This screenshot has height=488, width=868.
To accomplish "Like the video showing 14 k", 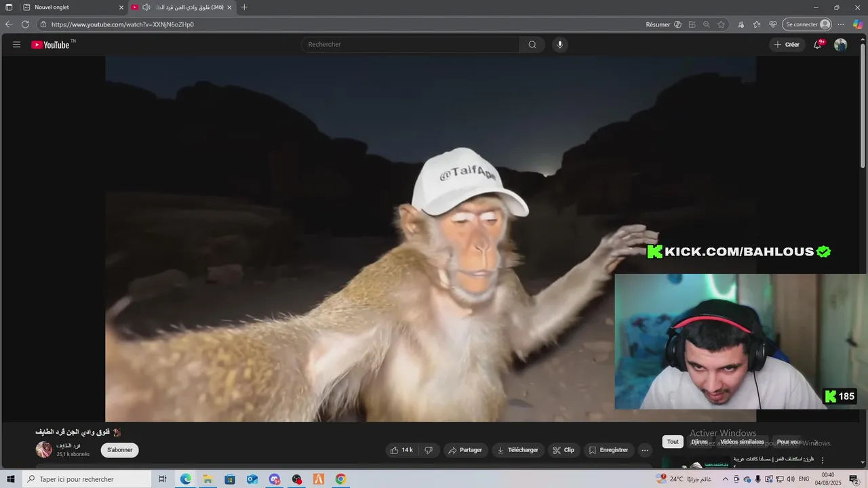I will [401, 450].
